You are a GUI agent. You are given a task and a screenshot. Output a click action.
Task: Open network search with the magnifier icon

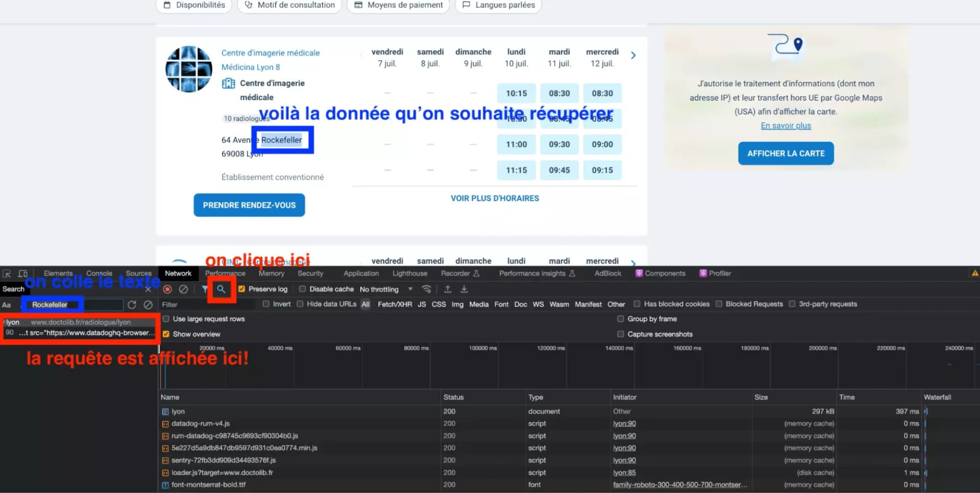[x=220, y=290]
